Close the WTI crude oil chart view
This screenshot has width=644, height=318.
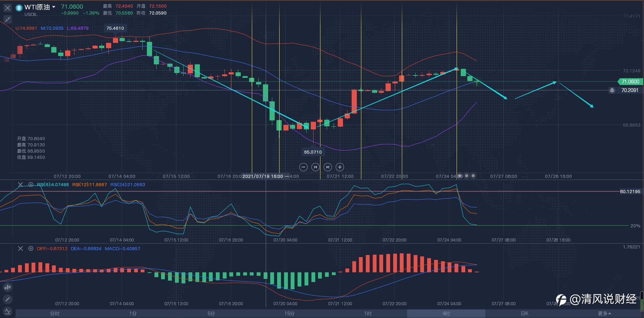[7, 8]
